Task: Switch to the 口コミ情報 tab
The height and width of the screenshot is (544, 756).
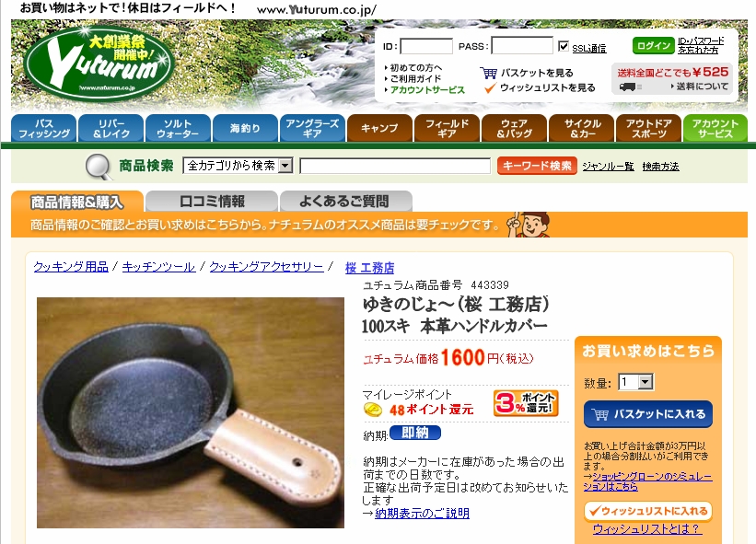Action: (212, 201)
